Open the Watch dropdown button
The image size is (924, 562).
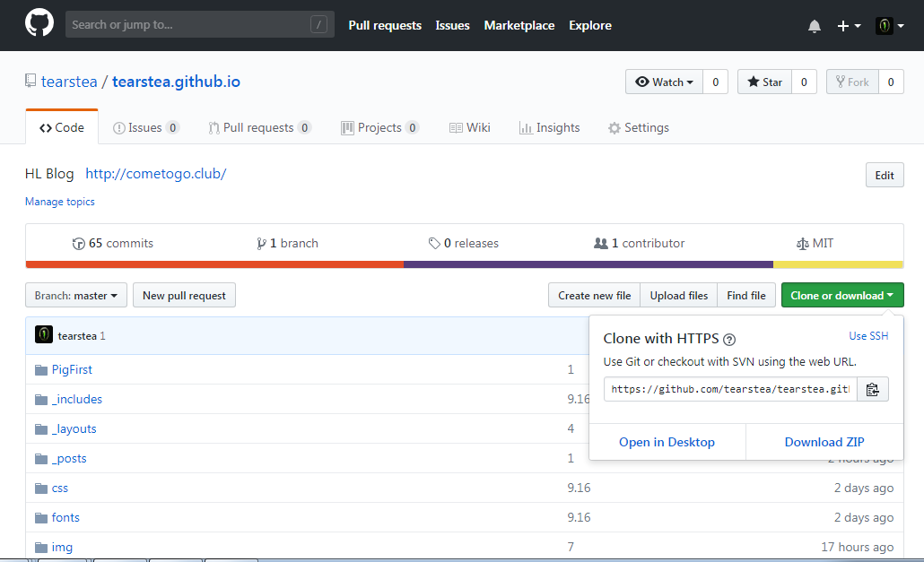tap(664, 82)
